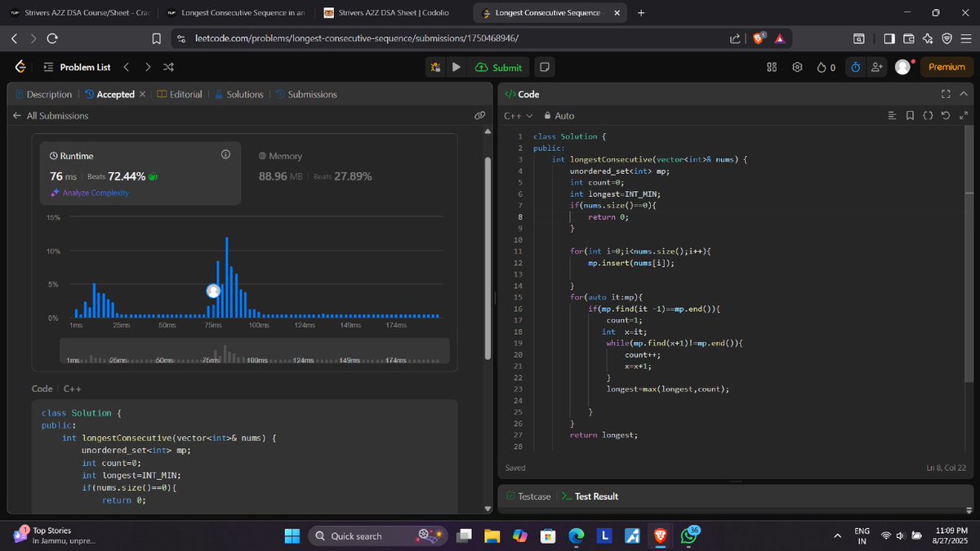Open the profile avatar menu
980x551 pixels.
click(902, 67)
